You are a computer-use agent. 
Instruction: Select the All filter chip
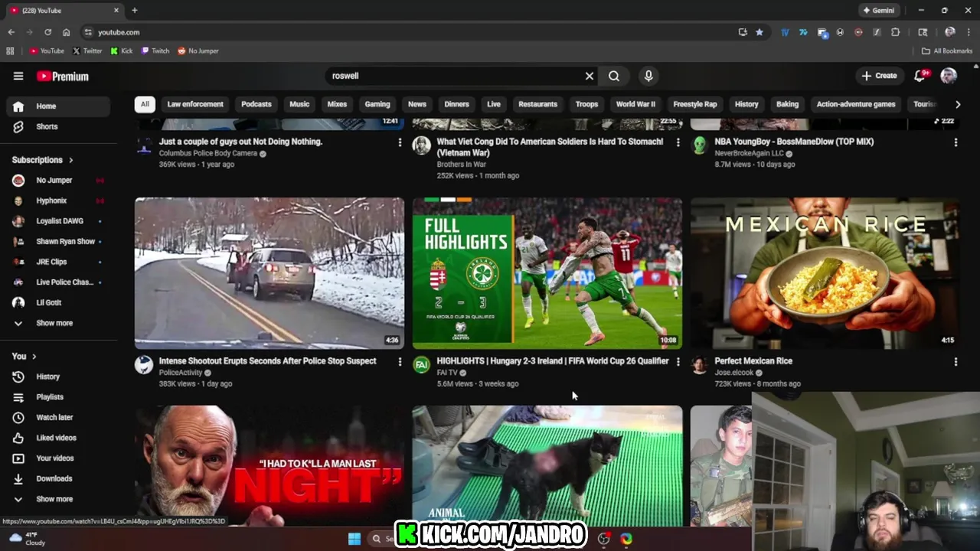pyautogui.click(x=145, y=104)
